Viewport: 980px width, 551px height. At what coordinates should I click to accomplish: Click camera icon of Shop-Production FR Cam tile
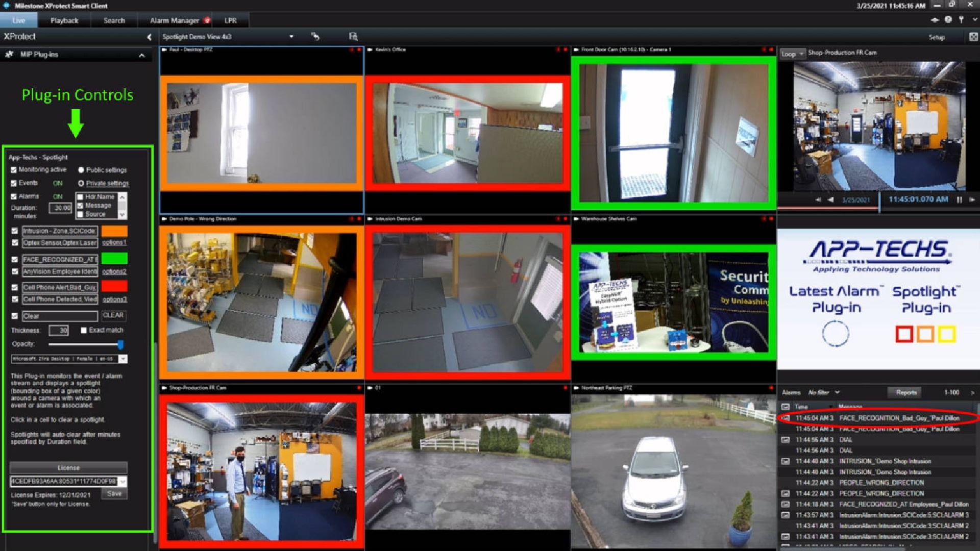(164, 388)
